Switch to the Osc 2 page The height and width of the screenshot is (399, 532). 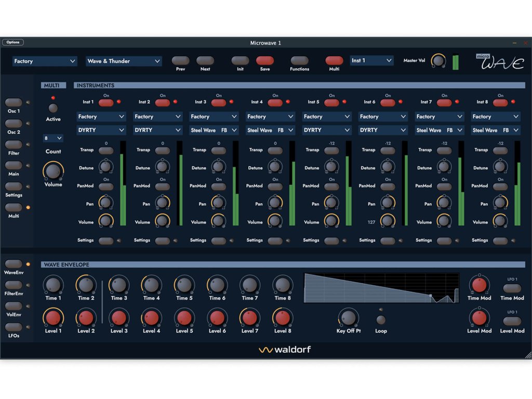tap(14, 123)
